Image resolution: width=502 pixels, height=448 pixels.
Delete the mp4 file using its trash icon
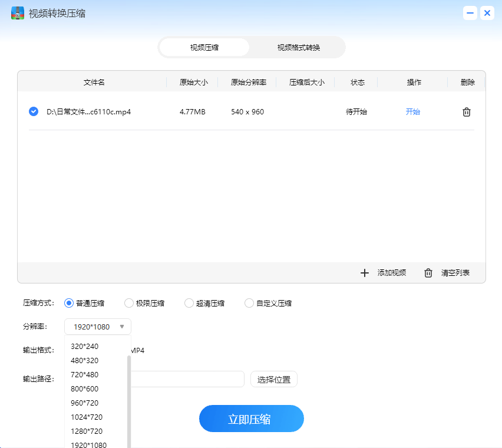pos(466,111)
